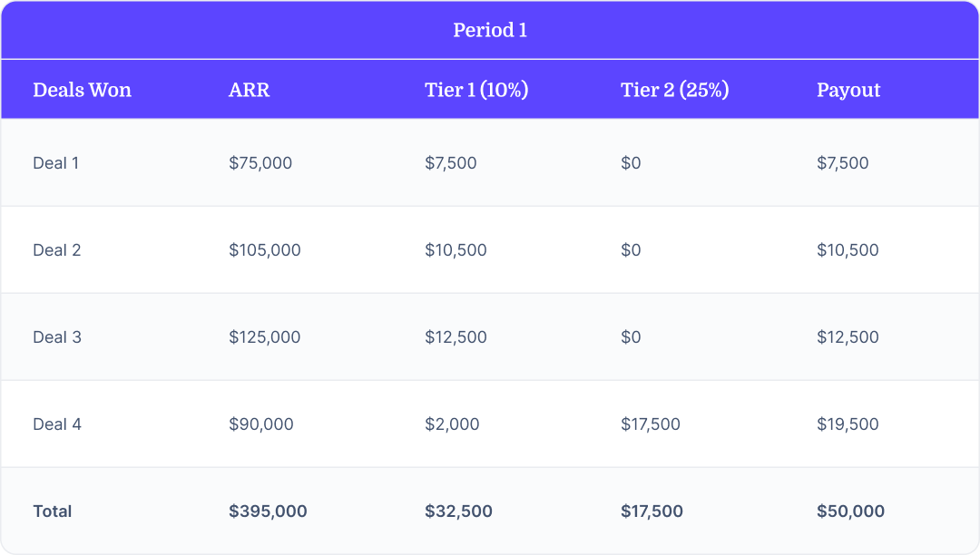Image resolution: width=980 pixels, height=555 pixels.
Task: Select the $75,000 ARR cell
Action: 260,163
